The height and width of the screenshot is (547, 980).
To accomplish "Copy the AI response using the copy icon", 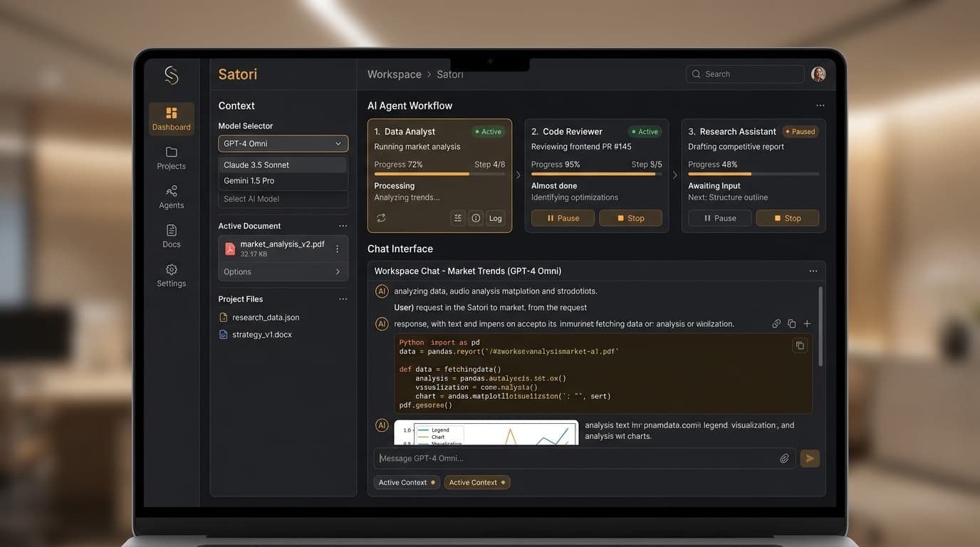I will coord(791,323).
